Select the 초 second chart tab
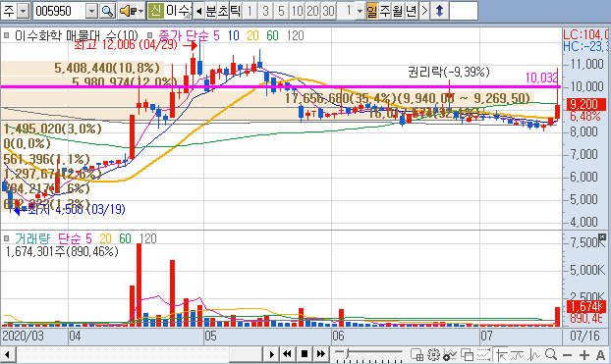This screenshot has height=364, width=611. (x=223, y=11)
